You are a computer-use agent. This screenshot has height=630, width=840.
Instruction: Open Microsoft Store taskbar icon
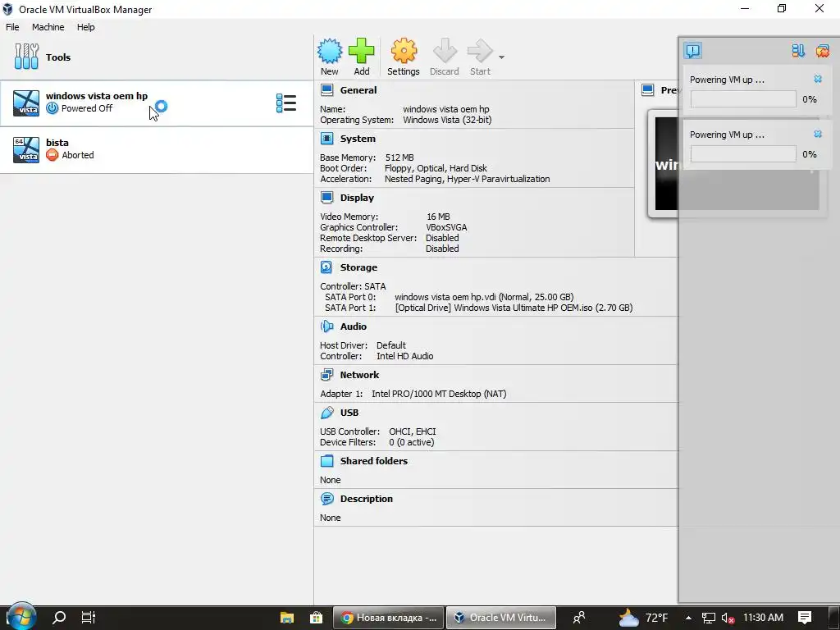(x=316, y=618)
